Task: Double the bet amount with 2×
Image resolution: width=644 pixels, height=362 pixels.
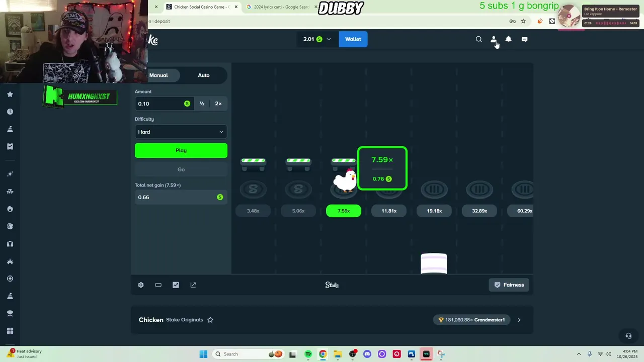Action: point(218,104)
